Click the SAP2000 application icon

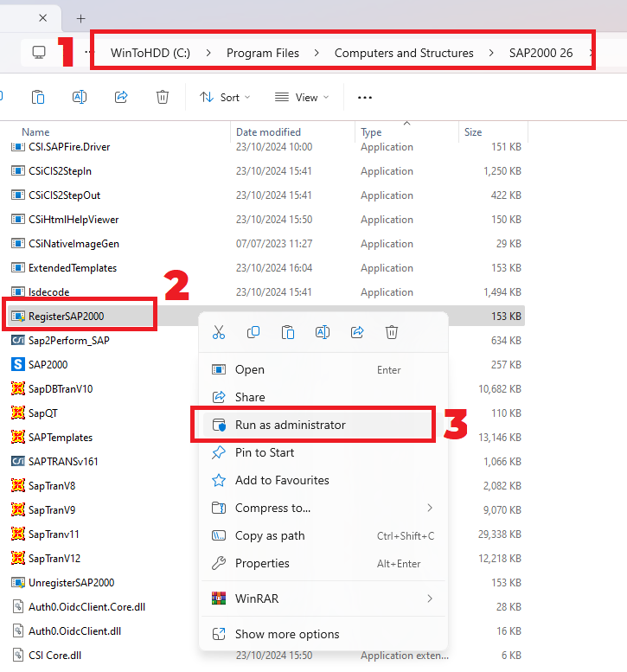[17, 365]
